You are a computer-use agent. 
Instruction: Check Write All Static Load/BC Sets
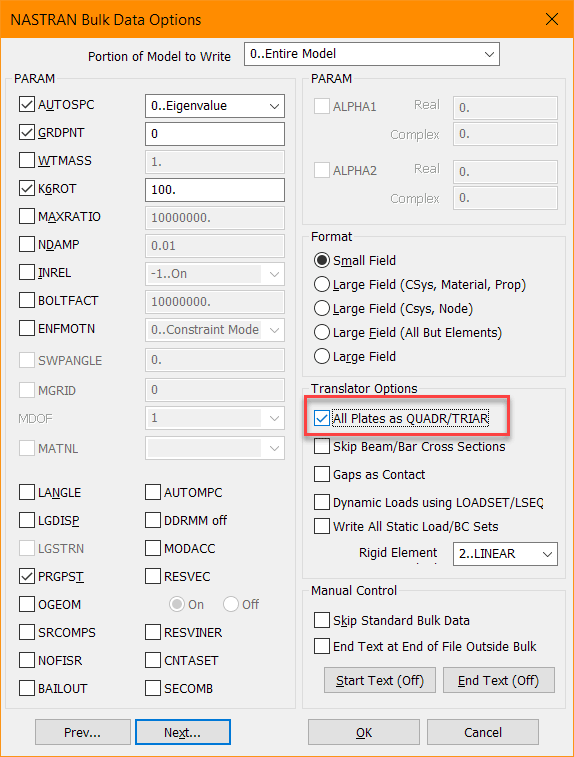coord(322,526)
